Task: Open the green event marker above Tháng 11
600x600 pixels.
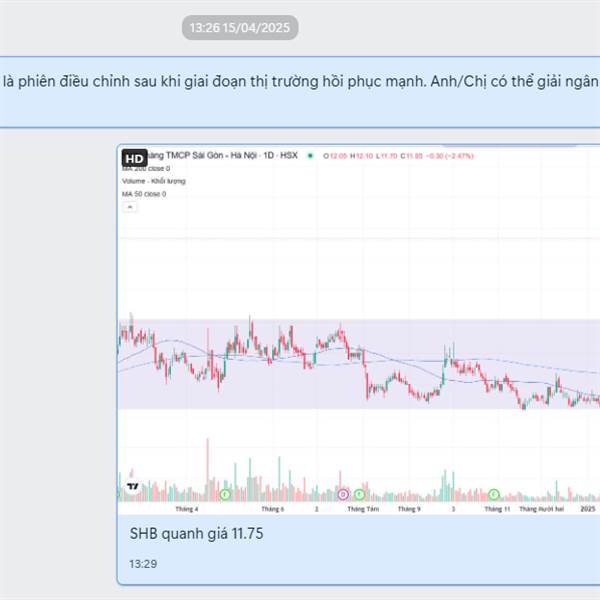Action: click(494, 494)
